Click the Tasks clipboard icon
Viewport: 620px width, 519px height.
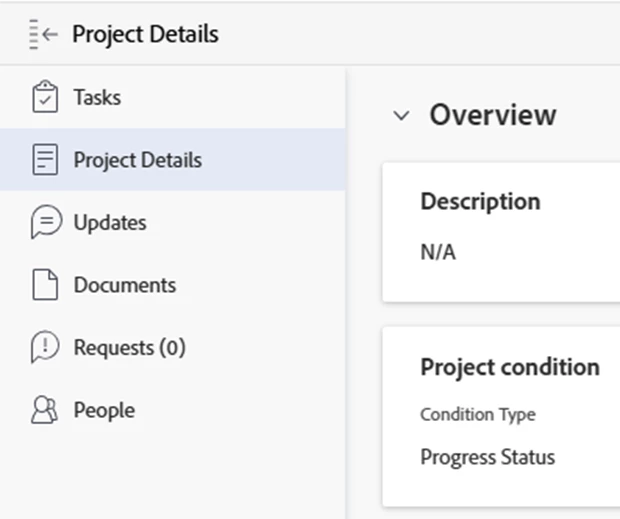click(46, 98)
